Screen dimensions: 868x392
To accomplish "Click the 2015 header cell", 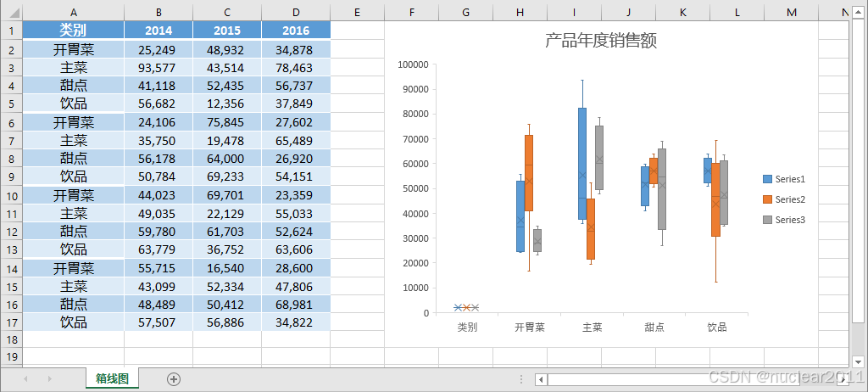I will point(227,31).
